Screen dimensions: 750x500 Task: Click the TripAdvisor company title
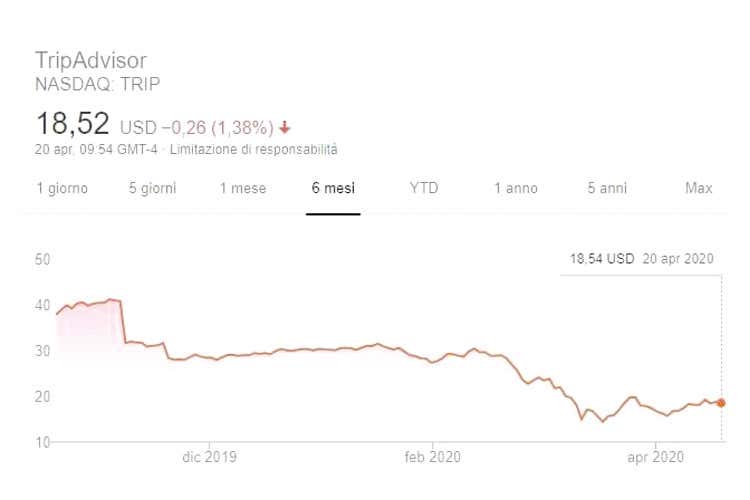pyautogui.click(x=91, y=59)
